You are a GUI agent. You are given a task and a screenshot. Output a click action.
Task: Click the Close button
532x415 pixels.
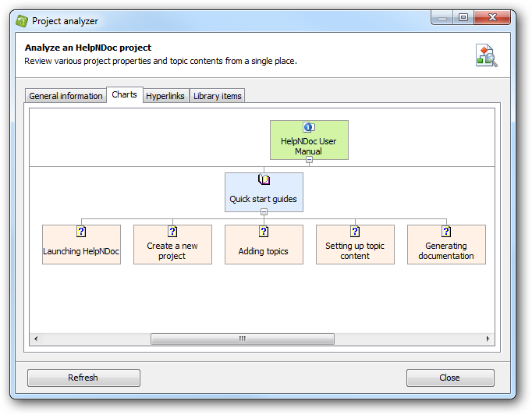pos(450,378)
